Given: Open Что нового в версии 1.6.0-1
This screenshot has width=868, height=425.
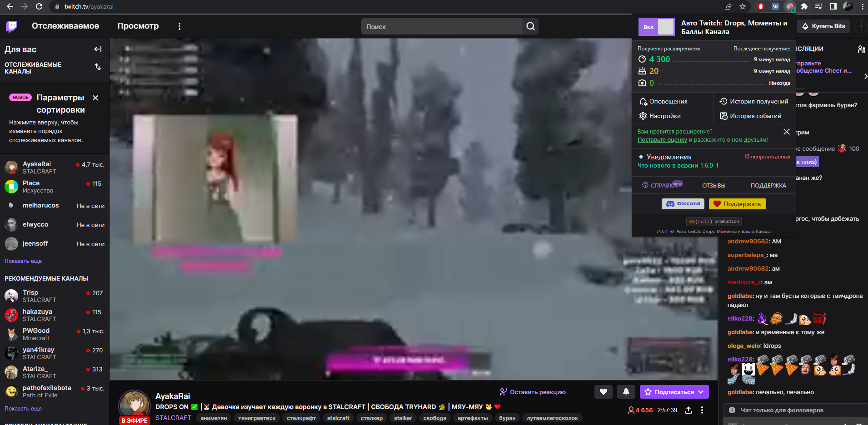Looking at the screenshot, I should point(678,165).
